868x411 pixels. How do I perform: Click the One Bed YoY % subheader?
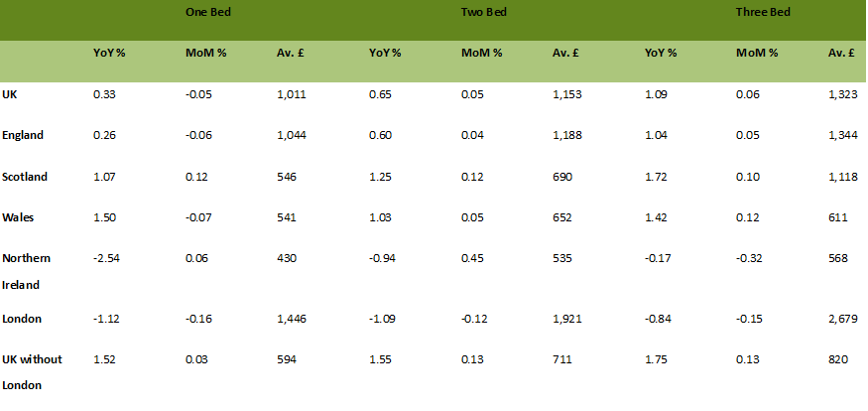109,54
